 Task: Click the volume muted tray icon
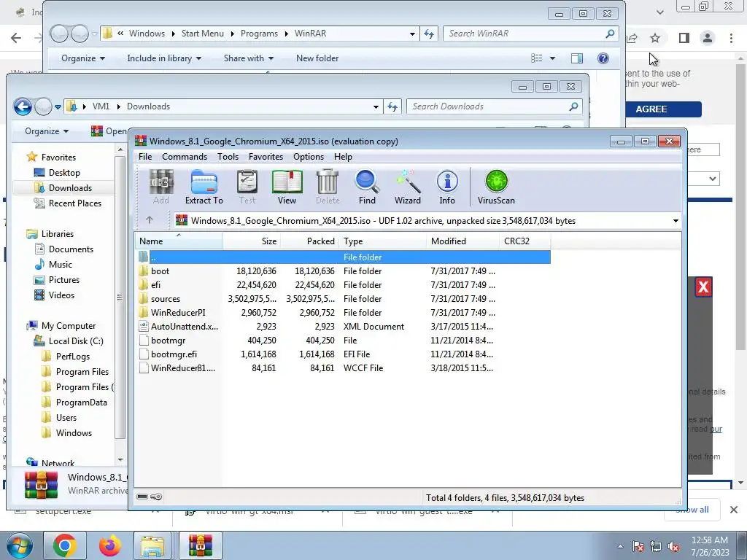pos(673,546)
